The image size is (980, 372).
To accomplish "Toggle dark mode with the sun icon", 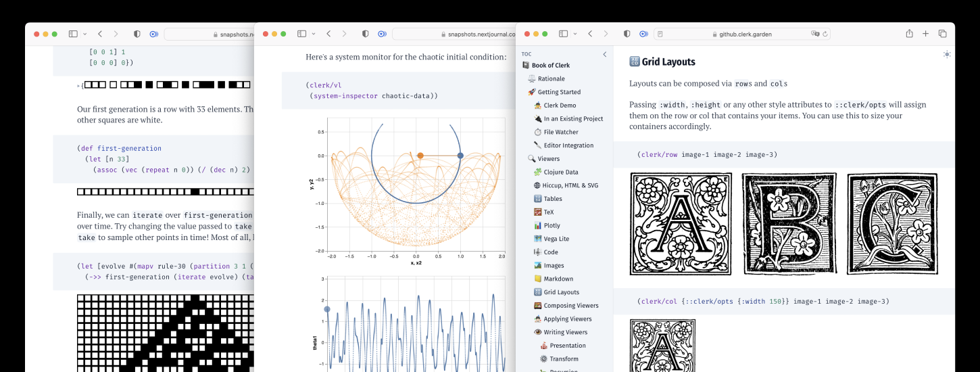I will tap(947, 54).
